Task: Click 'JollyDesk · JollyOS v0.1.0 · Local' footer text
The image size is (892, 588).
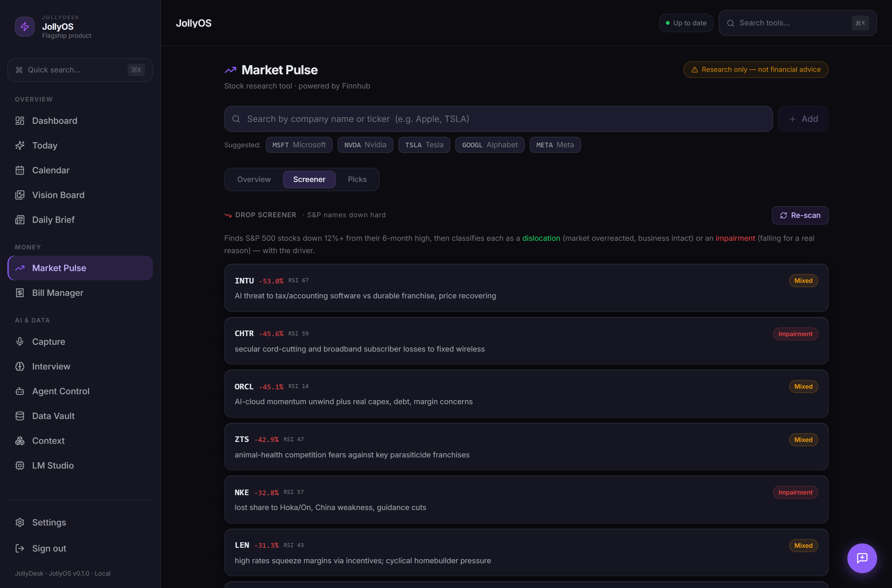Action: [63, 573]
